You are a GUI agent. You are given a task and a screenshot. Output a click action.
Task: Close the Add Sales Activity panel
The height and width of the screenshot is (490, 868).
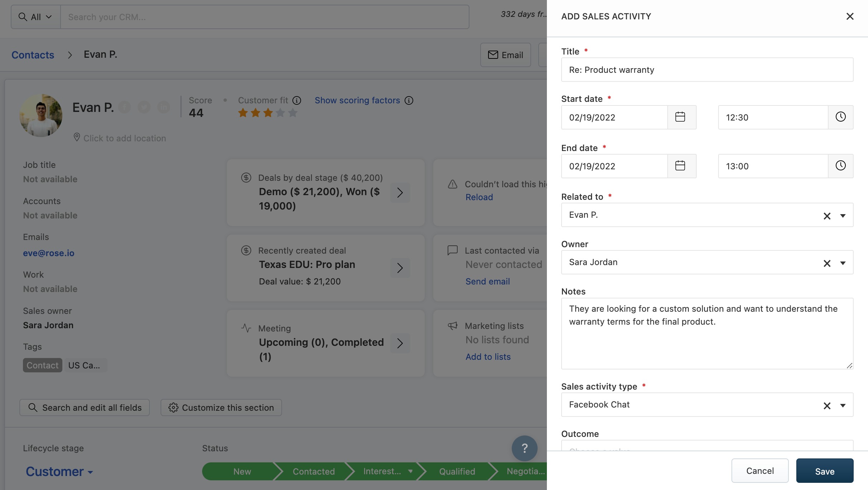(850, 17)
